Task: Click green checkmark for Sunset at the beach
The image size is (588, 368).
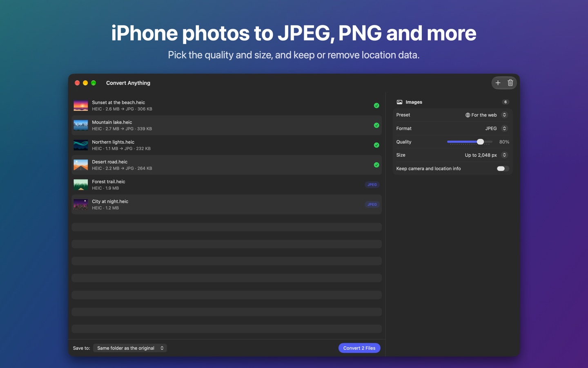Action: coord(376,105)
